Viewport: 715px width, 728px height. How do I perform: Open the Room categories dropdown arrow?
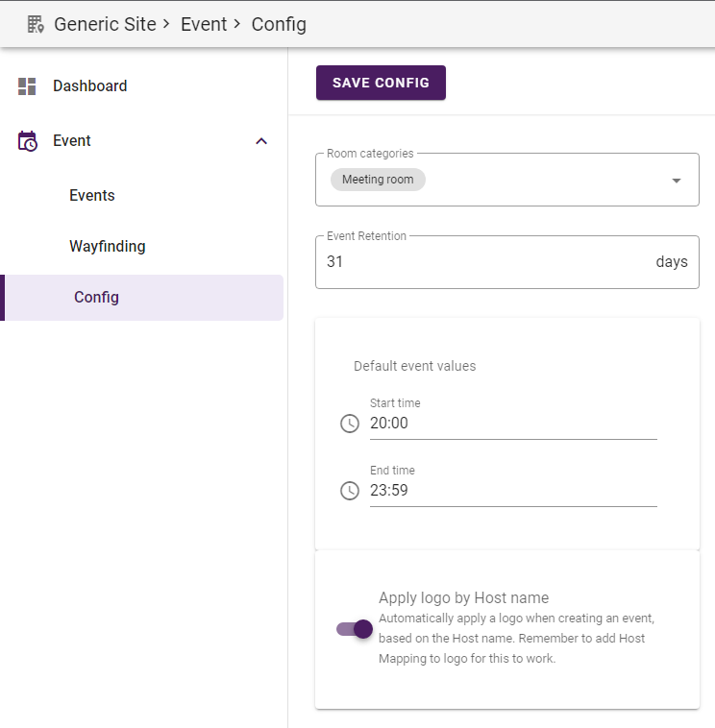click(676, 181)
